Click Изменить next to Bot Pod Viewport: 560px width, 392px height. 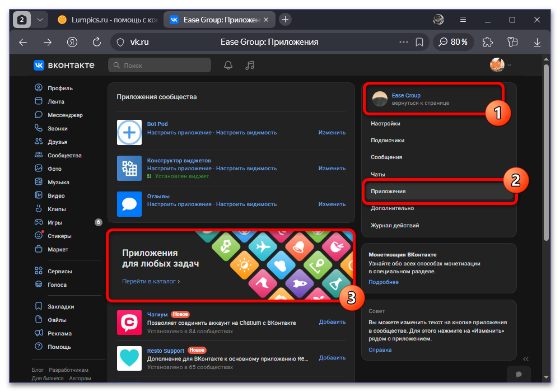coord(332,133)
